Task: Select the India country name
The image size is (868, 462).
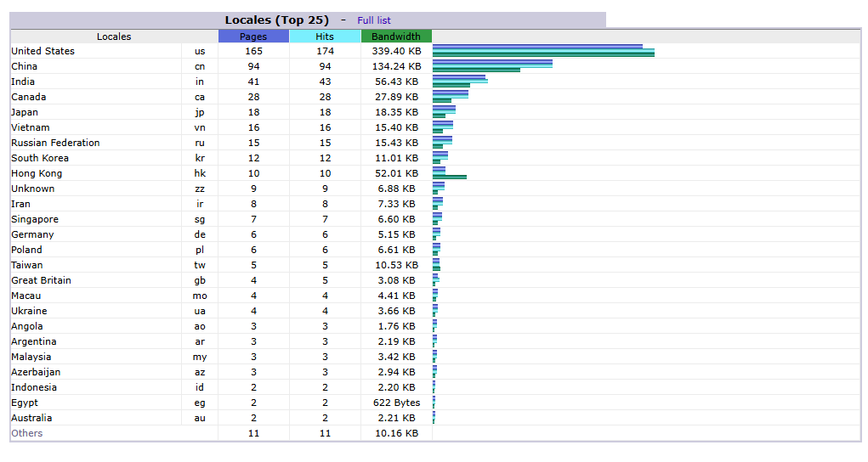Action: 23,82
